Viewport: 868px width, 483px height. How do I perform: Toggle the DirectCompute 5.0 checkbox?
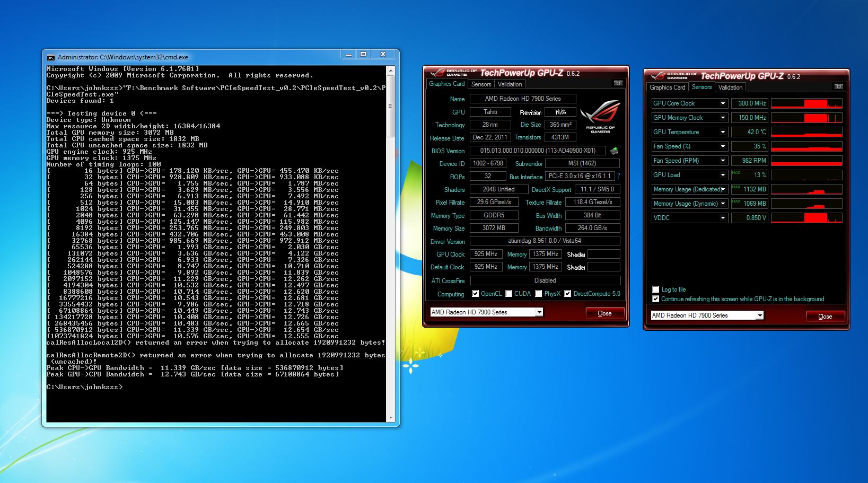(568, 294)
